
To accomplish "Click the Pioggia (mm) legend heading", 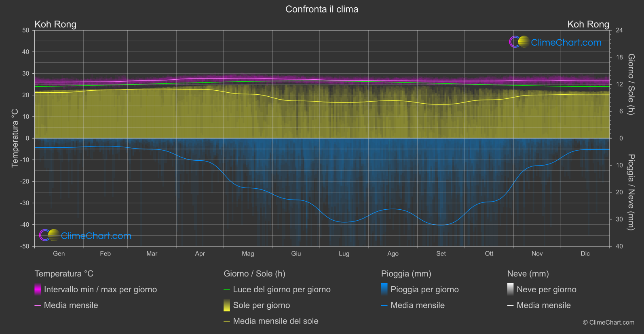I will pyautogui.click(x=406, y=274).
